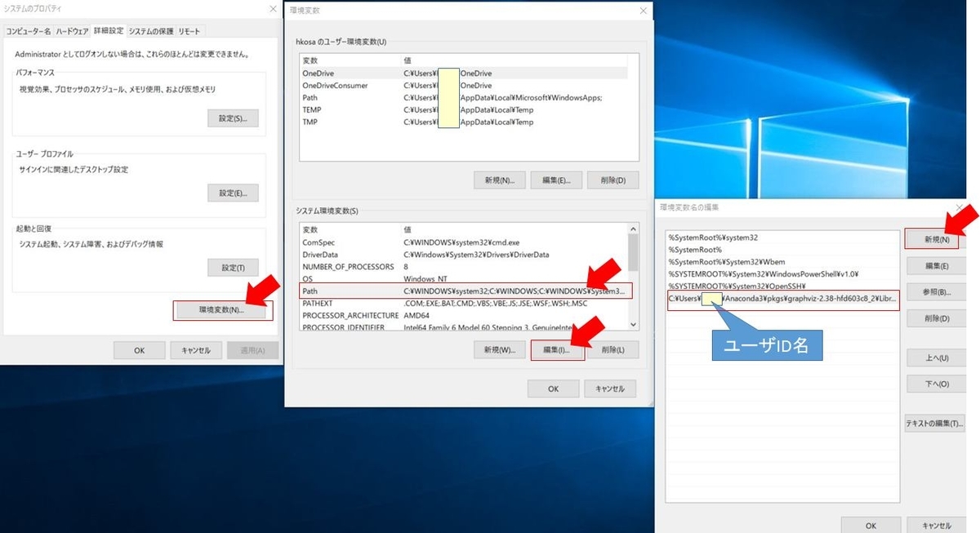980x533 pixels.
Task: Select the system Path variable row
Action: pos(463,291)
